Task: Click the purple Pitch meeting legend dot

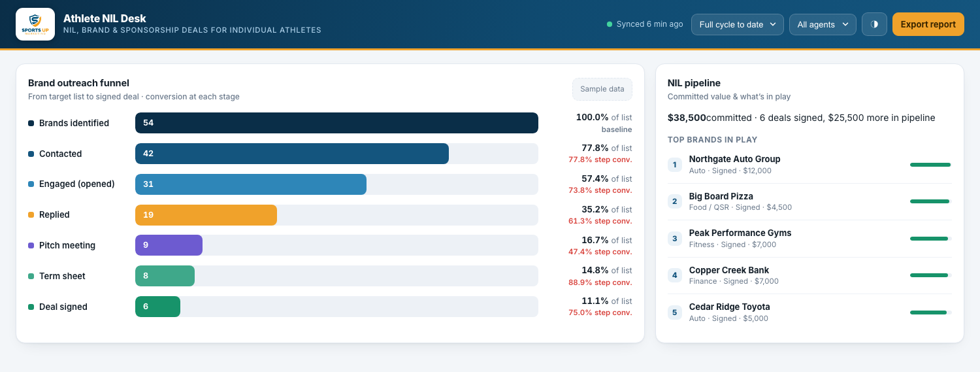Action: click(31, 245)
